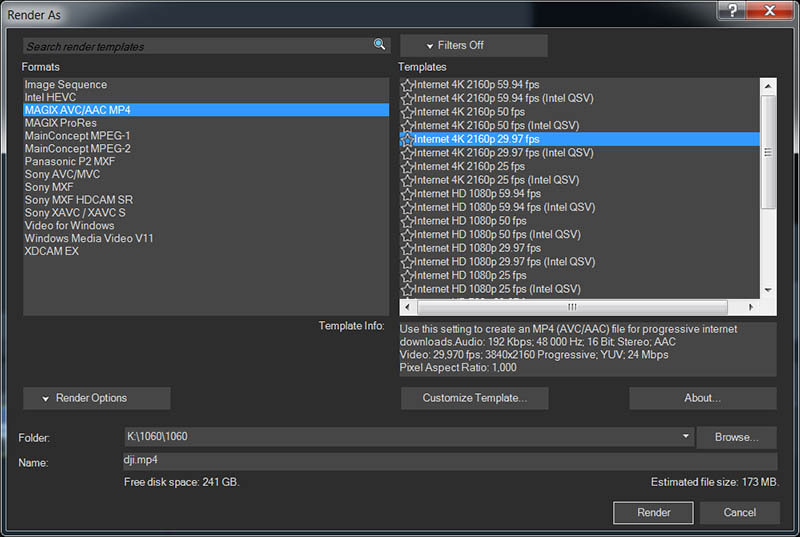Favorite Internet HD 1080p 59.94 fps star
Viewport: 800px width, 537px height.
click(x=407, y=194)
